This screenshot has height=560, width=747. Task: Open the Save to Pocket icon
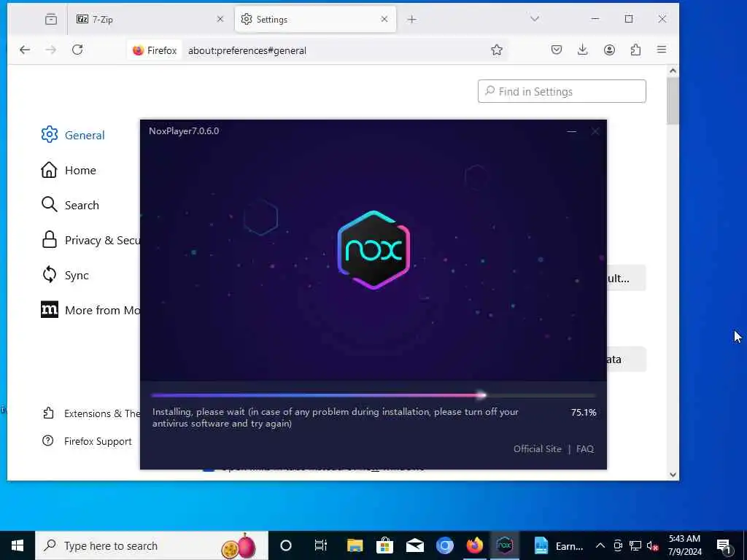point(557,50)
